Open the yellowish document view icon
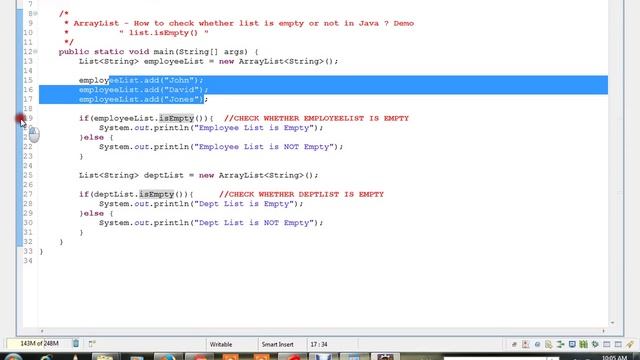This screenshot has height=360, width=640. [x=549, y=344]
